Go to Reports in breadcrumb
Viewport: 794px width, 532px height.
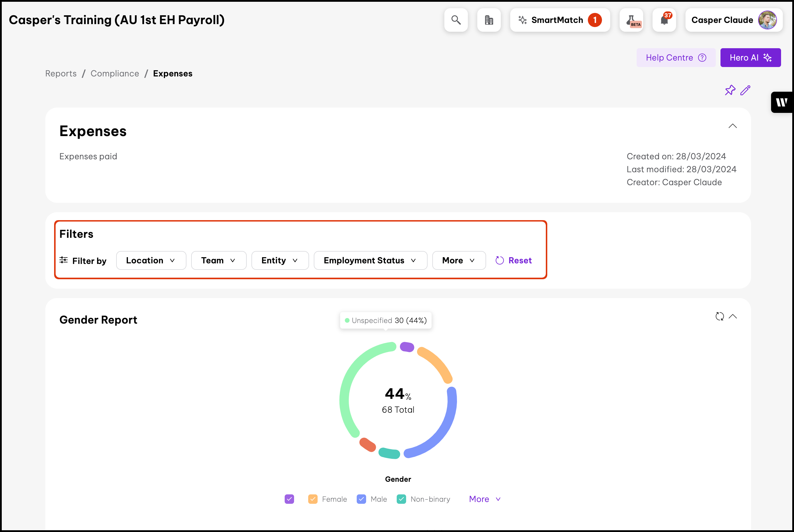point(61,73)
